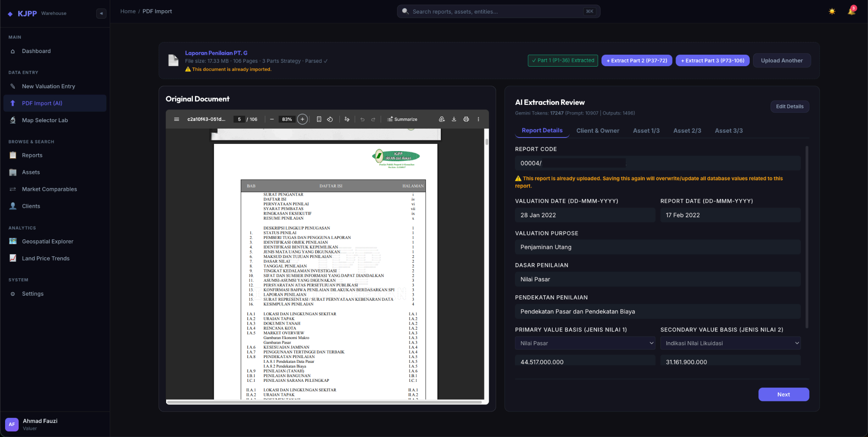Toggle light theme with the sun icon
Viewport: 868px width, 437px height.
(x=832, y=11)
